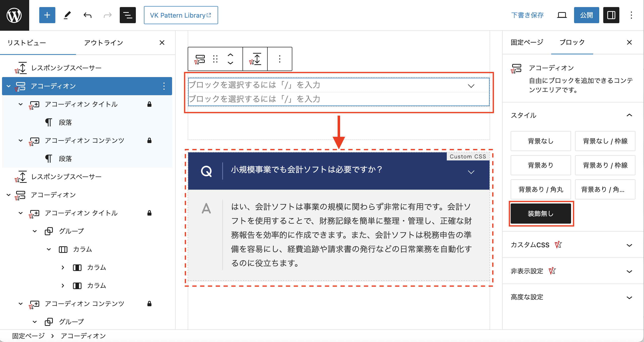
Task: Switch to the 固定ページ settings tab
Action: coord(527,42)
